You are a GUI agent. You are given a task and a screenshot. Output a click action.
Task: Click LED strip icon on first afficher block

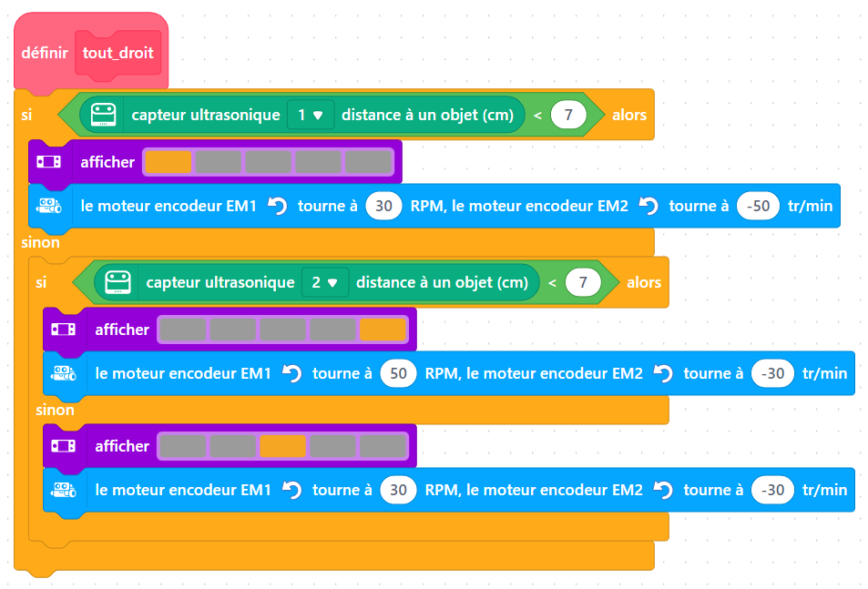(x=48, y=162)
